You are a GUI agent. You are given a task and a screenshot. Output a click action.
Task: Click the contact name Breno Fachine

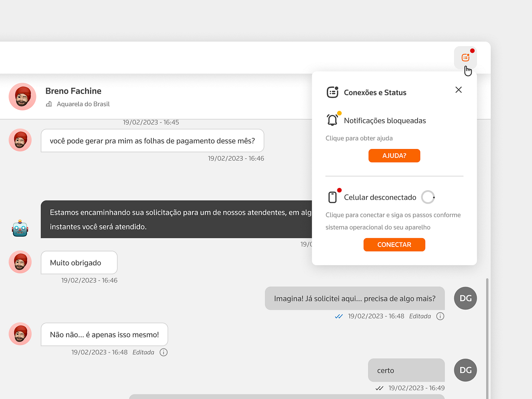point(73,91)
